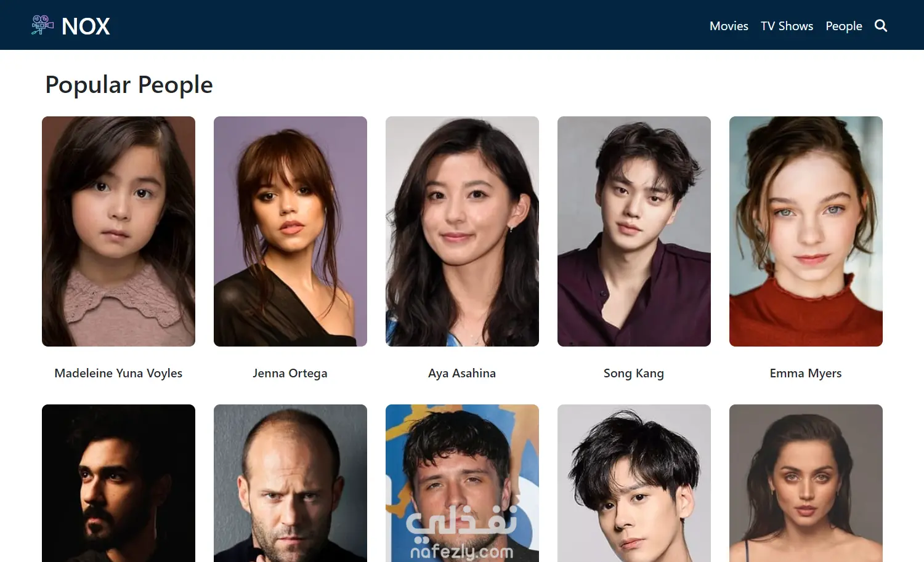Open the Movies menu item
The height and width of the screenshot is (562, 924).
tap(729, 26)
